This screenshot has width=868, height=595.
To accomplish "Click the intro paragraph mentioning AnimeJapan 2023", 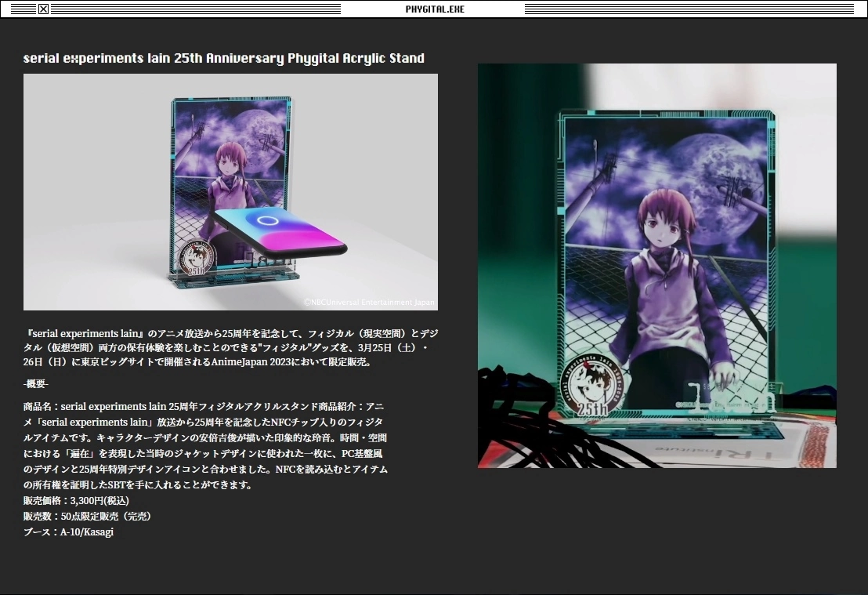I will 231,347.
